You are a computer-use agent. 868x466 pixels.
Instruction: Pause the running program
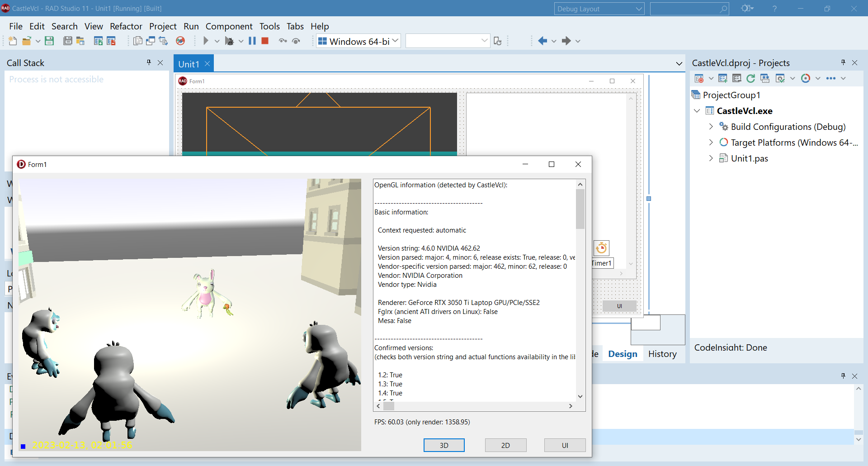252,41
